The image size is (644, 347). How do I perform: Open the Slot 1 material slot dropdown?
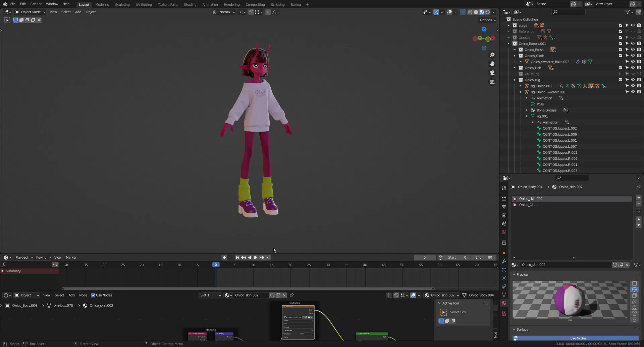210,295
